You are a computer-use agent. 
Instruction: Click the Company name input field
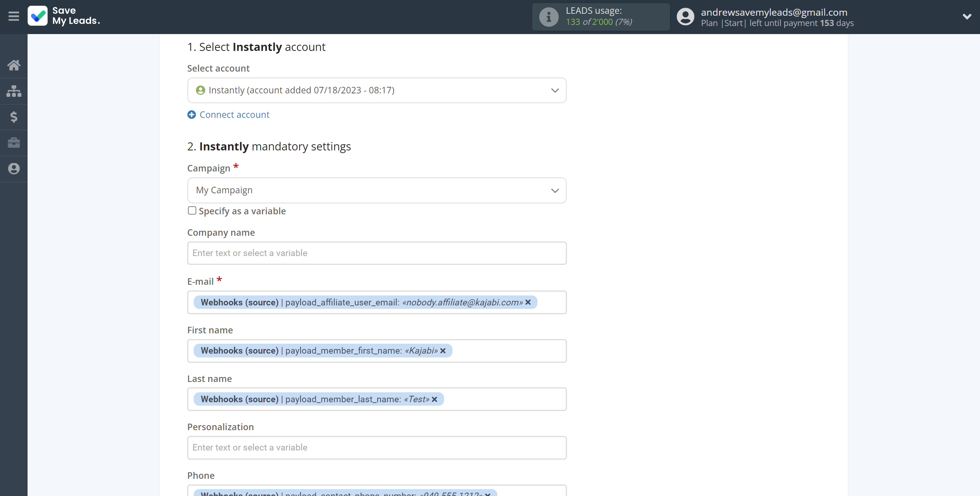377,253
